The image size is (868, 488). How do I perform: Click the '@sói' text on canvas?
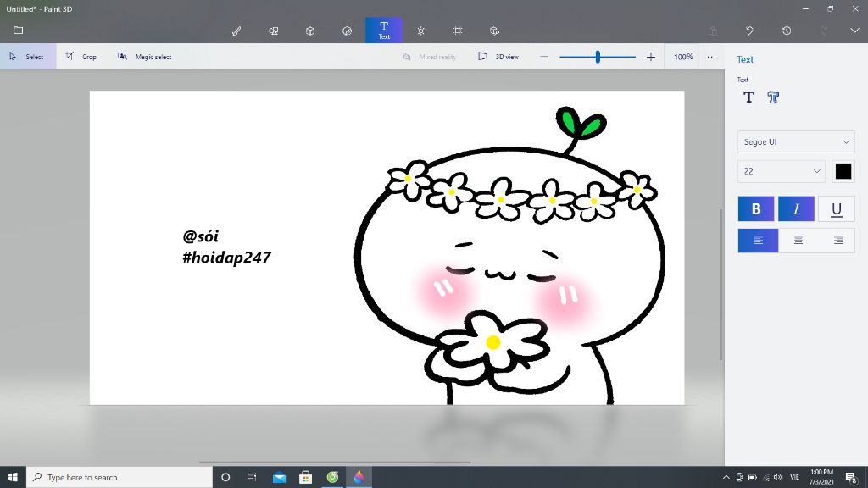200,236
